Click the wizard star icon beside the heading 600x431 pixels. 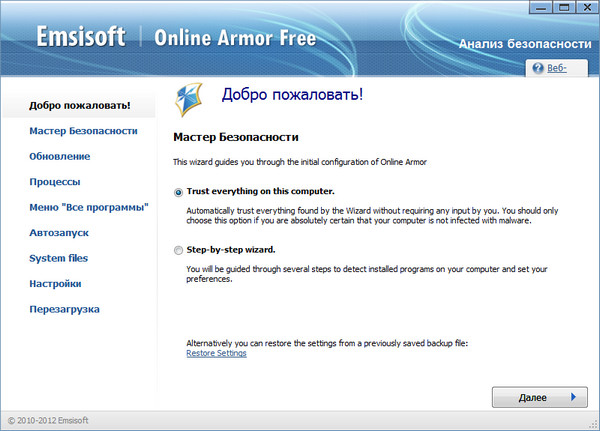[x=190, y=98]
